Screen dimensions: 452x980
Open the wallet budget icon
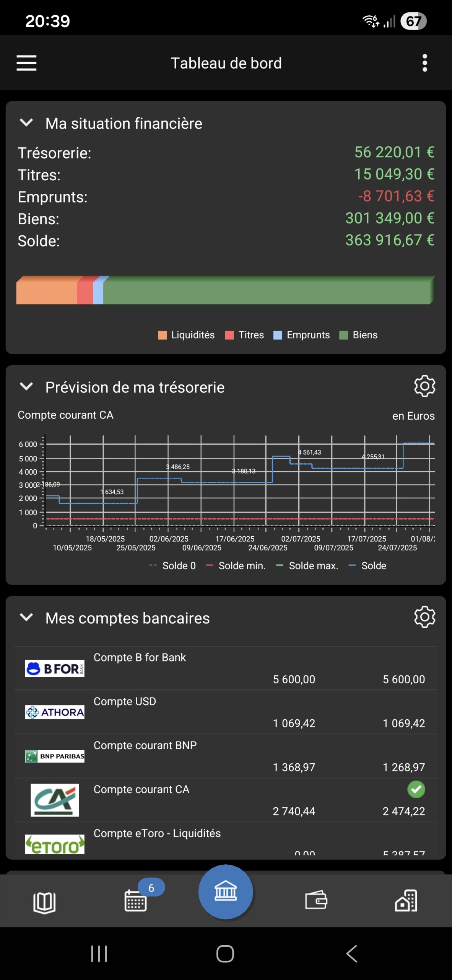point(316,900)
